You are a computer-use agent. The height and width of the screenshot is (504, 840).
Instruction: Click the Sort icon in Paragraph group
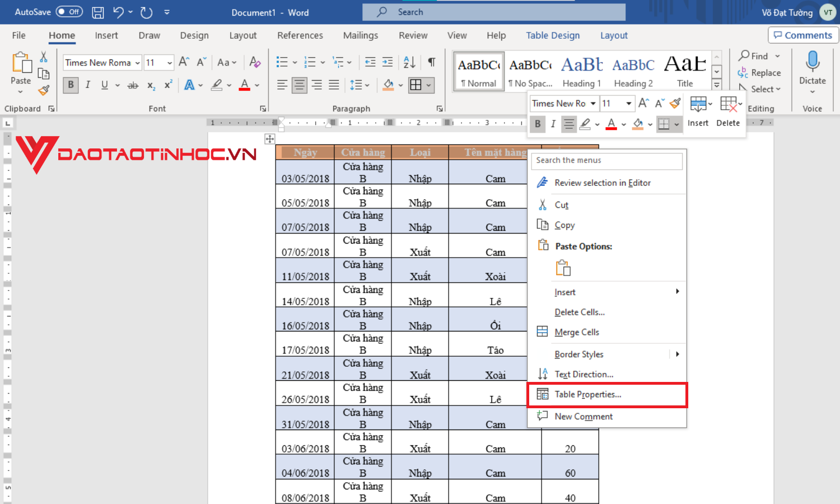tap(408, 62)
